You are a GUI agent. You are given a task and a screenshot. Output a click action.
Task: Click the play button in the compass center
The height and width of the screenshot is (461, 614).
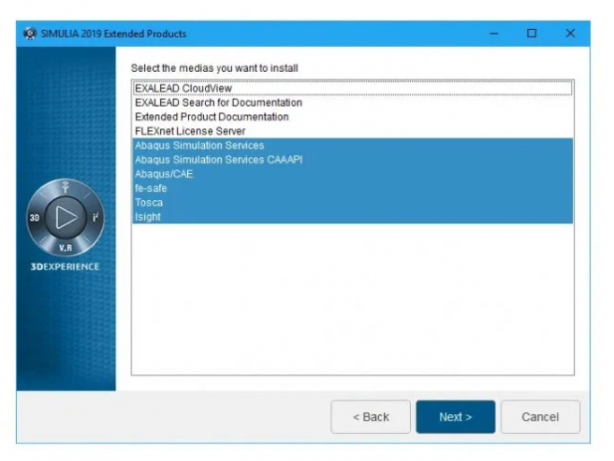[x=65, y=216]
